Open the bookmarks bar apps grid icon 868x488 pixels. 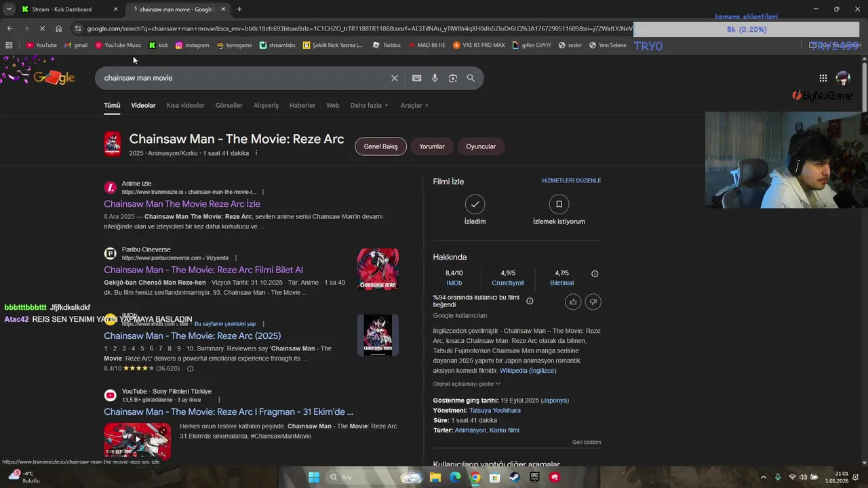(9, 45)
